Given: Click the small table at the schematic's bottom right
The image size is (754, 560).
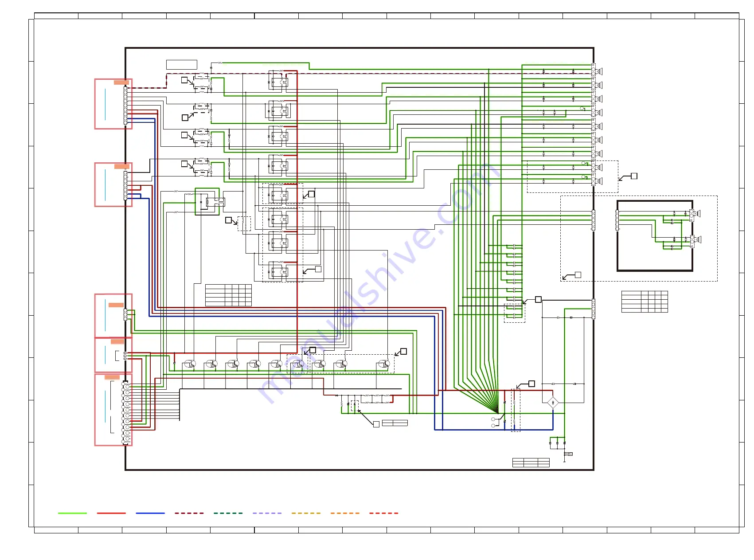Looking at the screenshot, I should [x=531, y=462].
